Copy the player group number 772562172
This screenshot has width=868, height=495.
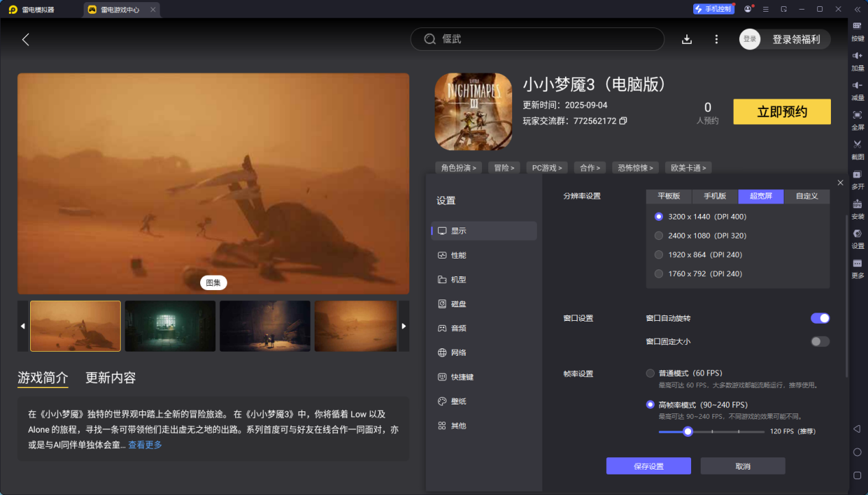pyautogui.click(x=623, y=121)
